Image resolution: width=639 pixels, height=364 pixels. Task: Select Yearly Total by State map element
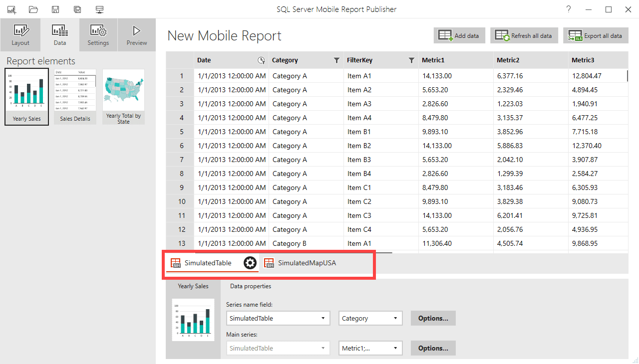[x=123, y=97]
